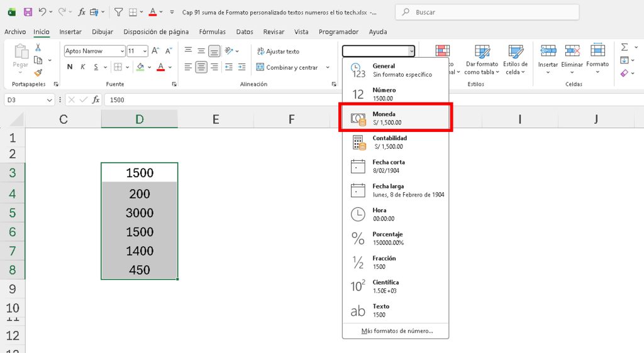Click the Increase indent icon

[x=243, y=67]
